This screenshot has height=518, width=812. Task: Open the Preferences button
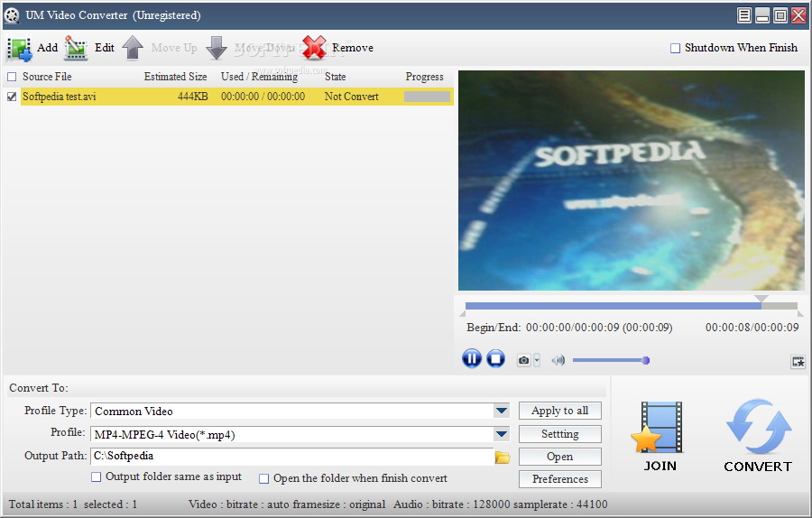pos(559,479)
